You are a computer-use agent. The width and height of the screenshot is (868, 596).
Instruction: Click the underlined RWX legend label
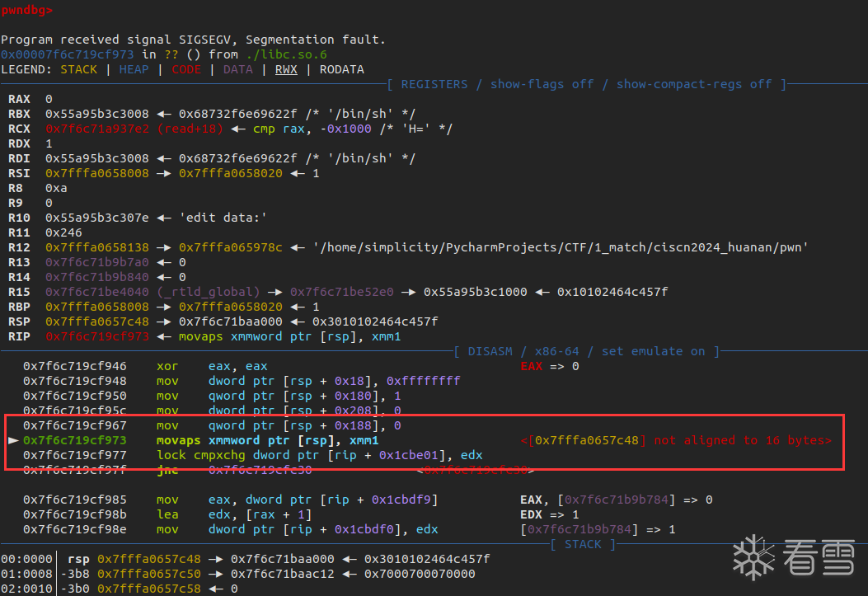pos(286,69)
